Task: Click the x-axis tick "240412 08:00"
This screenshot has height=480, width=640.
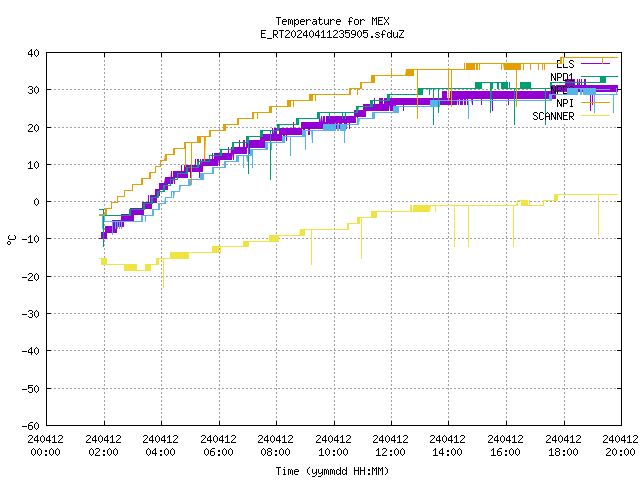Action: [276, 445]
